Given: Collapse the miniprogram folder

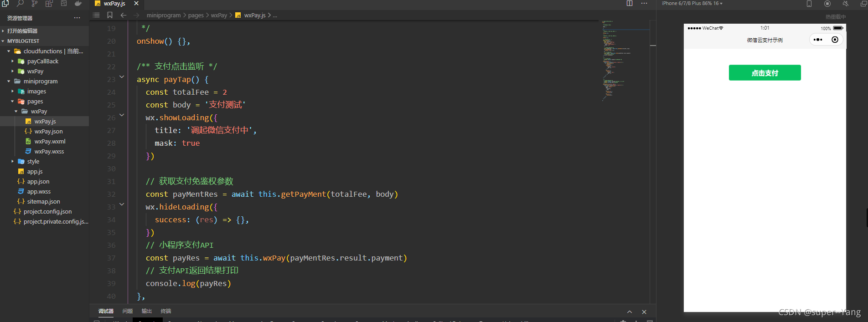Looking at the screenshot, I should click(45, 81).
